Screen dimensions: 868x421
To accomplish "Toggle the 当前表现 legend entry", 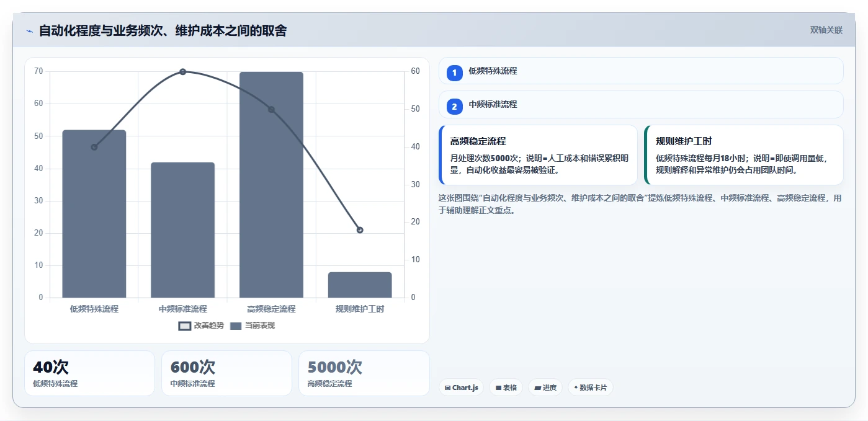I will (253, 326).
